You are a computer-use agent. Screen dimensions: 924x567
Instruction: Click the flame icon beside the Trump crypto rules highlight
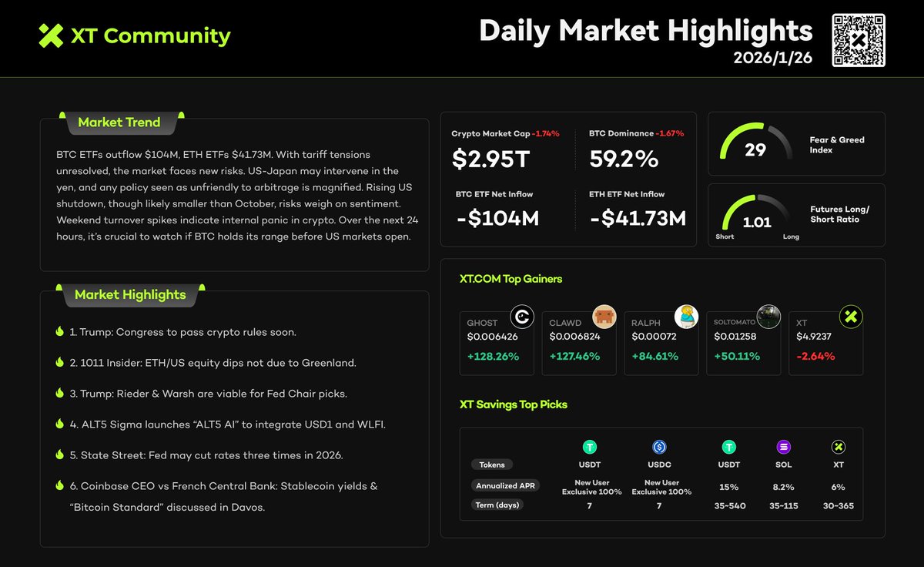[59, 331]
